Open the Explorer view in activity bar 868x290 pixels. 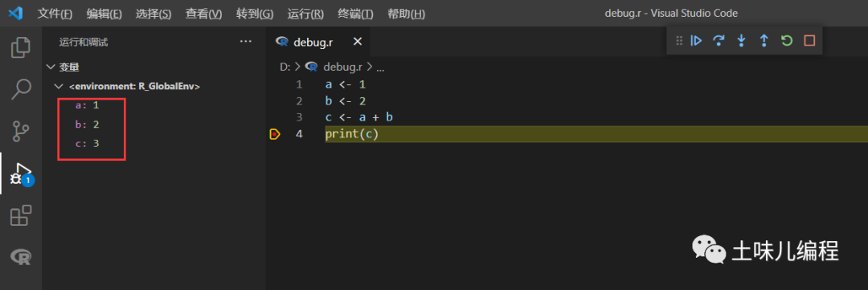pos(20,47)
